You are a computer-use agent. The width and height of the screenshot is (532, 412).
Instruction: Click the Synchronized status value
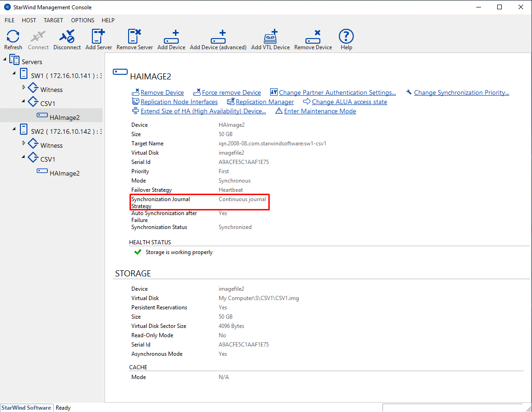coord(235,227)
